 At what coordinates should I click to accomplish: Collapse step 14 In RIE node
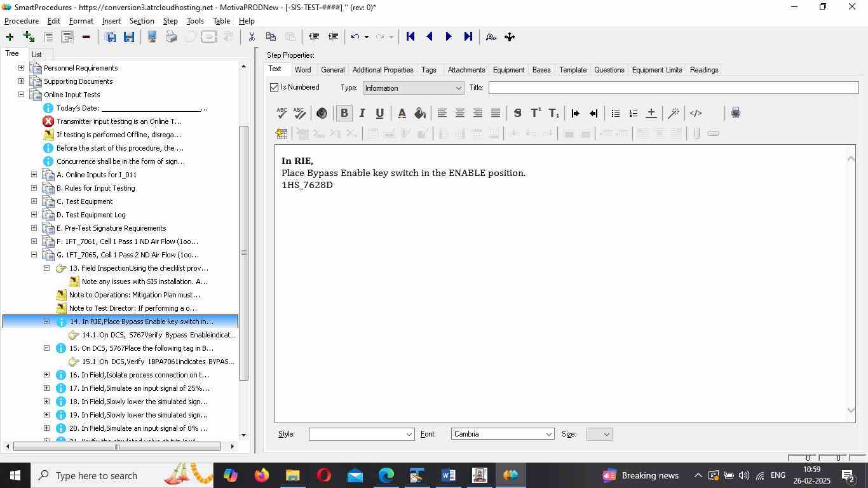click(46, 322)
